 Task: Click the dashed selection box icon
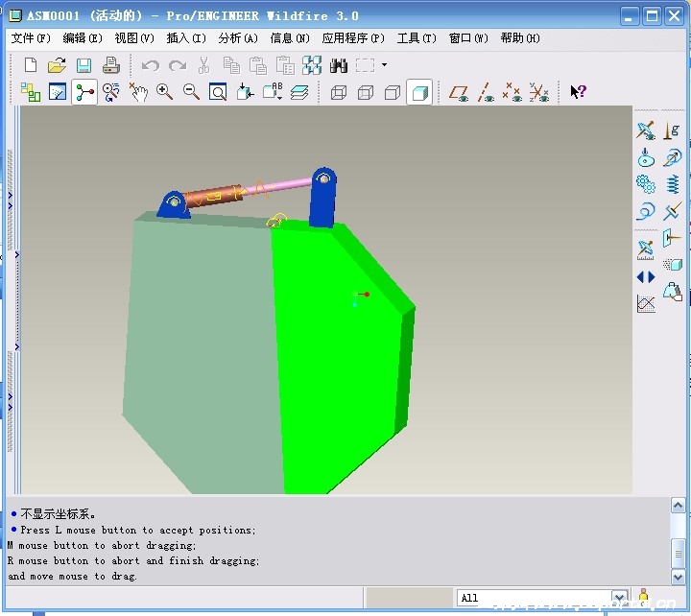365,65
